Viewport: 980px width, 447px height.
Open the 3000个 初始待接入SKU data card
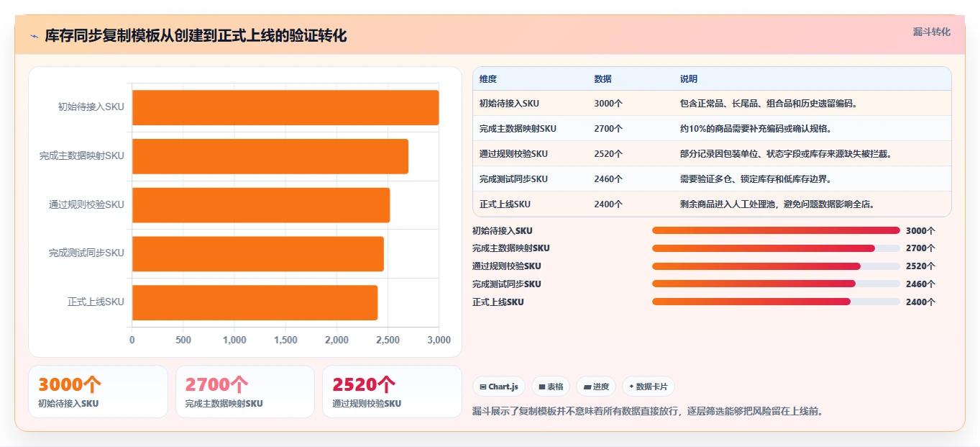[x=98, y=392]
